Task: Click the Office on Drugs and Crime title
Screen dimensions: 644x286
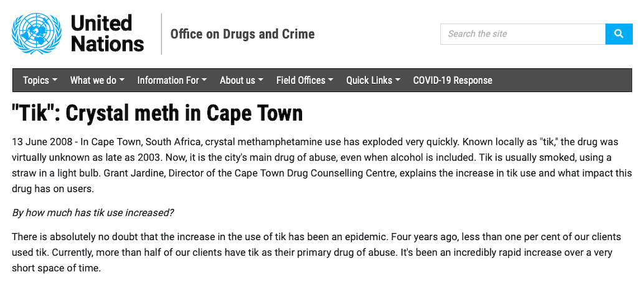Action: tap(242, 34)
